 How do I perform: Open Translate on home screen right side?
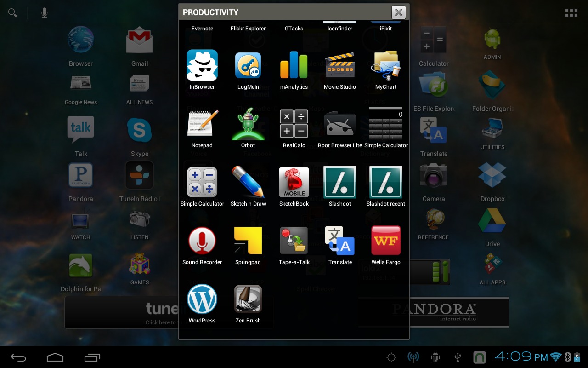click(434, 137)
